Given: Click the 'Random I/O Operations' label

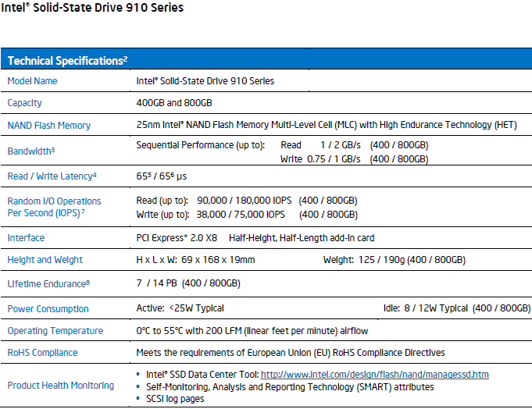Looking at the screenshot, I should point(54,207).
